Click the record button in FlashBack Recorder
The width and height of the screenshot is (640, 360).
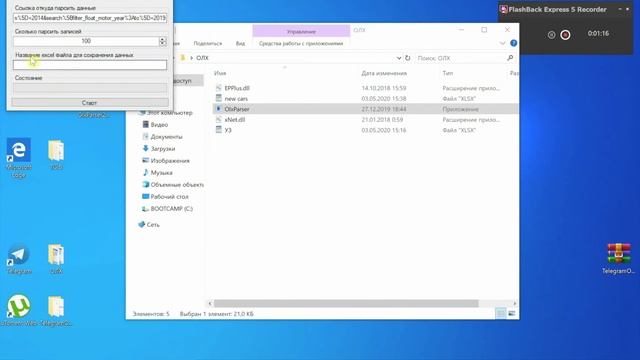[565, 35]
